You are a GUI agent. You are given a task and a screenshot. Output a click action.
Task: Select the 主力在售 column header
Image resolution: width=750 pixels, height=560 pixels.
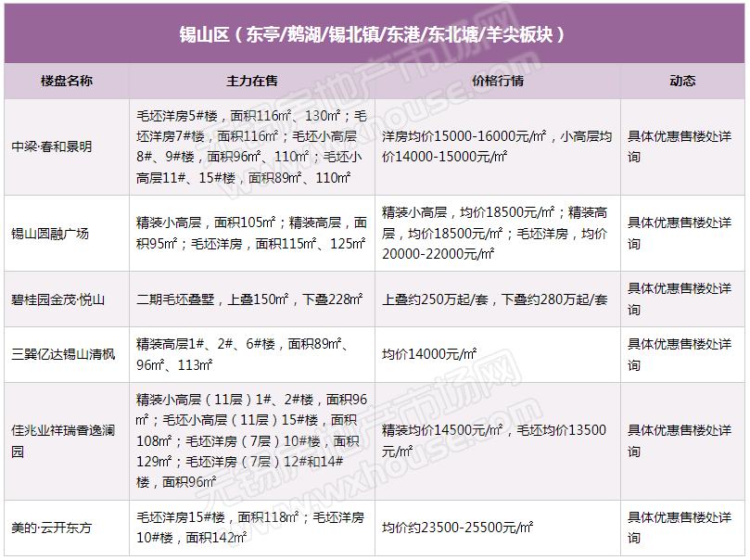[x=252, y=82]
